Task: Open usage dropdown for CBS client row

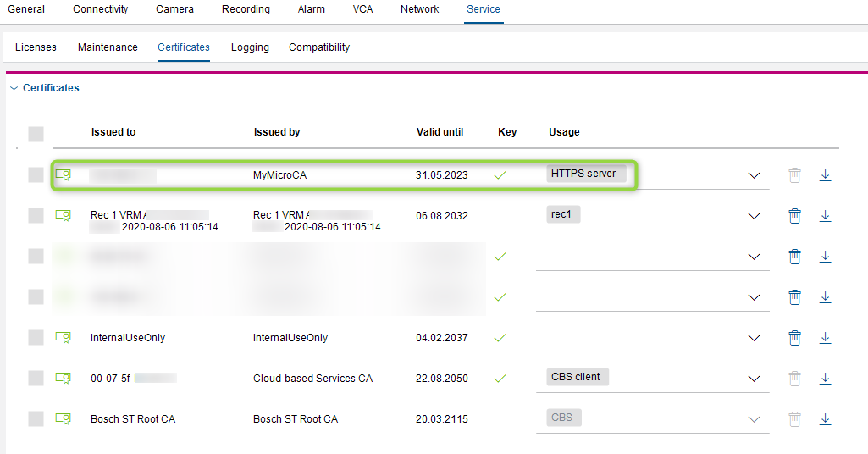Action: coord(754,379)
